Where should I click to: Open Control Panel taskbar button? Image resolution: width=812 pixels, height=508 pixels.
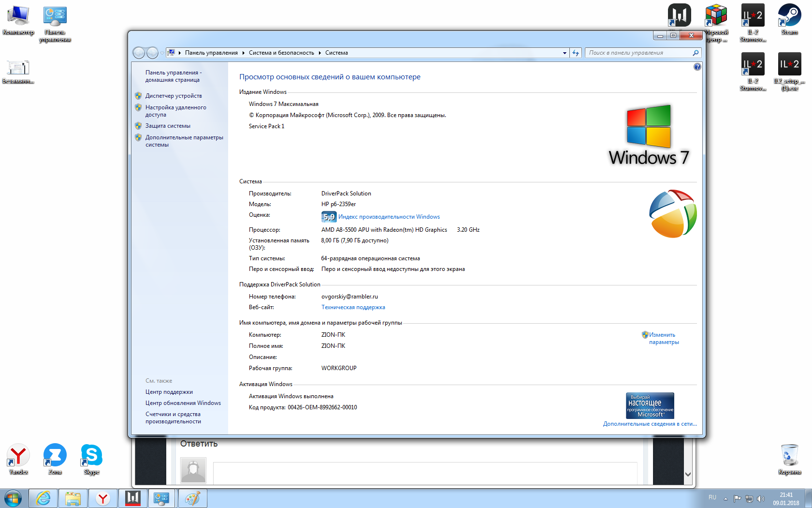coord(161,498)
